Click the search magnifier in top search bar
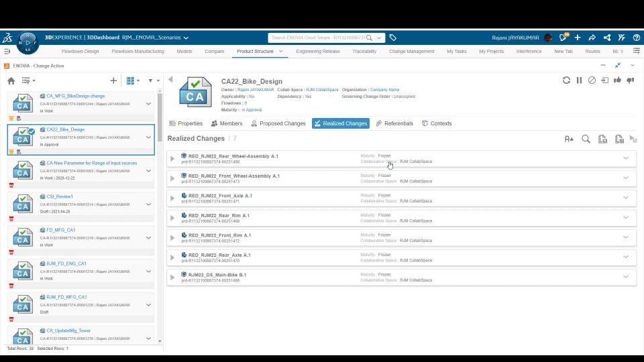644x362 pixels. coord(369,38)
